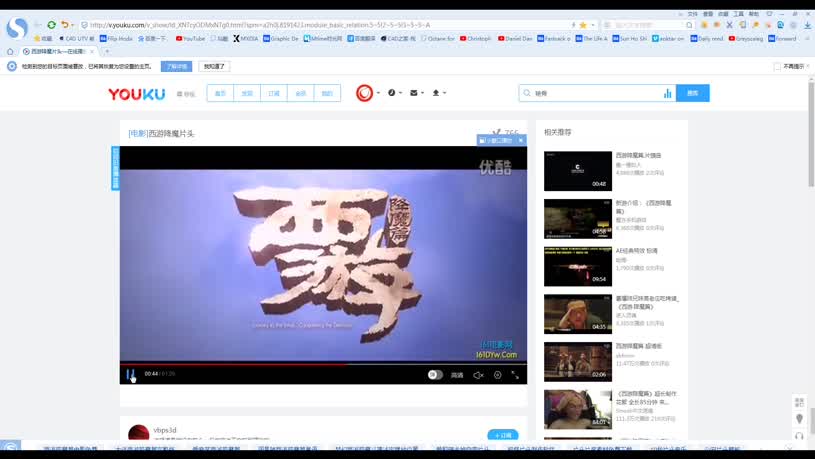The height and width of the screenshot is (459, 815).
Task: Click the lightbulb icon on right edge
Action: pos(799,418)
